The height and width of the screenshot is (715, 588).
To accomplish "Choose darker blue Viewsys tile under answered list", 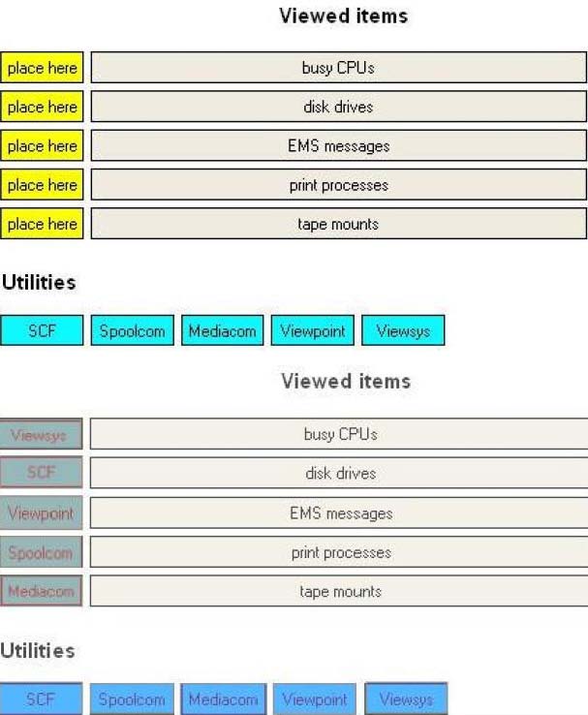I will point(406,699).
